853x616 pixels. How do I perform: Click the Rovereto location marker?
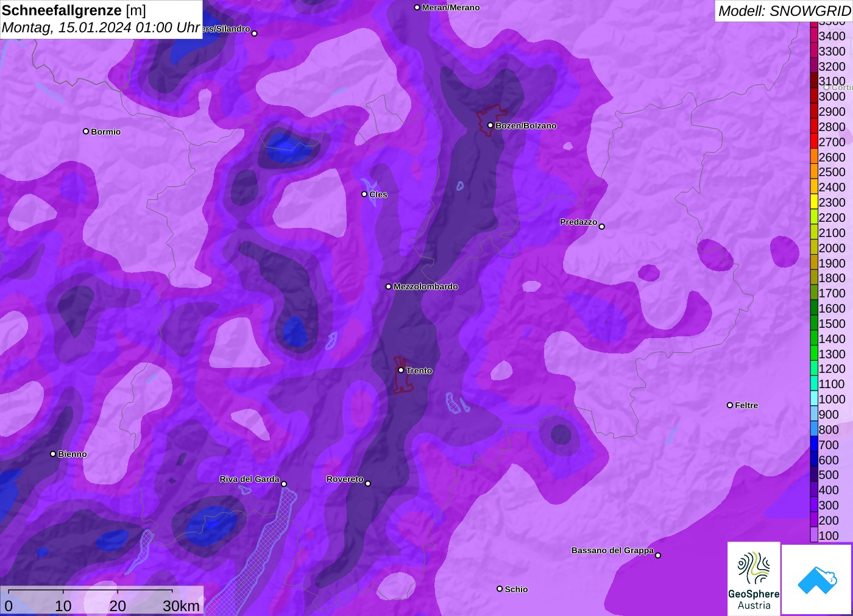367,483
